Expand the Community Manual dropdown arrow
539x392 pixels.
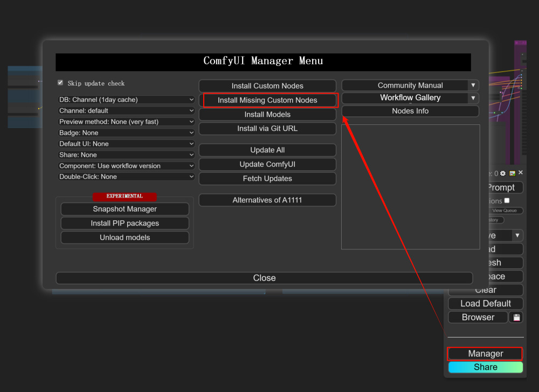[x=473, y=85]
